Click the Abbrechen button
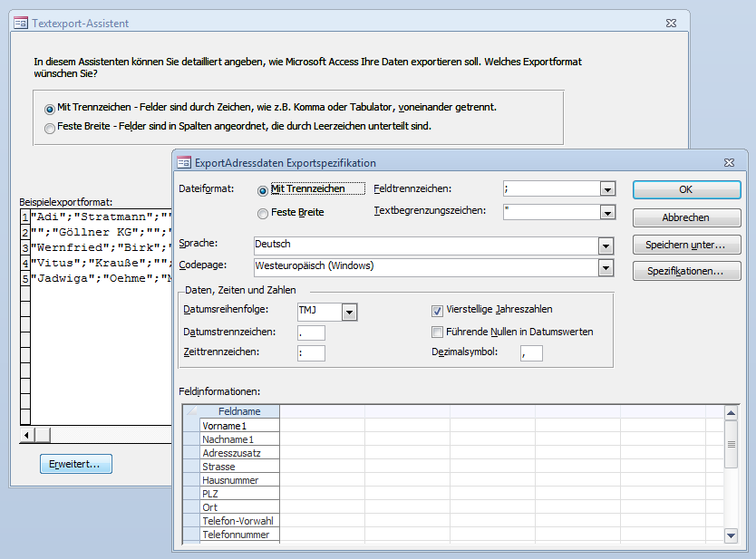 click(685, 217)
